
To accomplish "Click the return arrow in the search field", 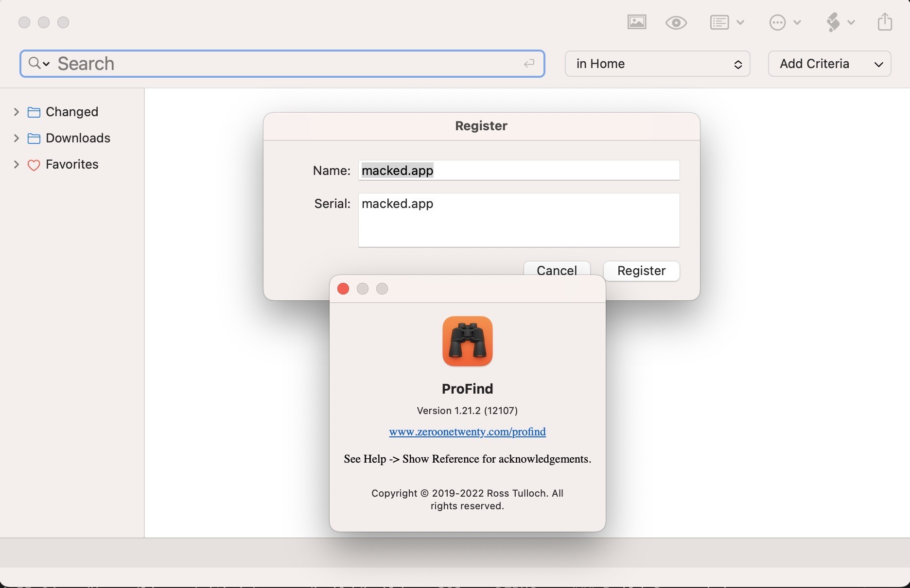I will 529,63.
